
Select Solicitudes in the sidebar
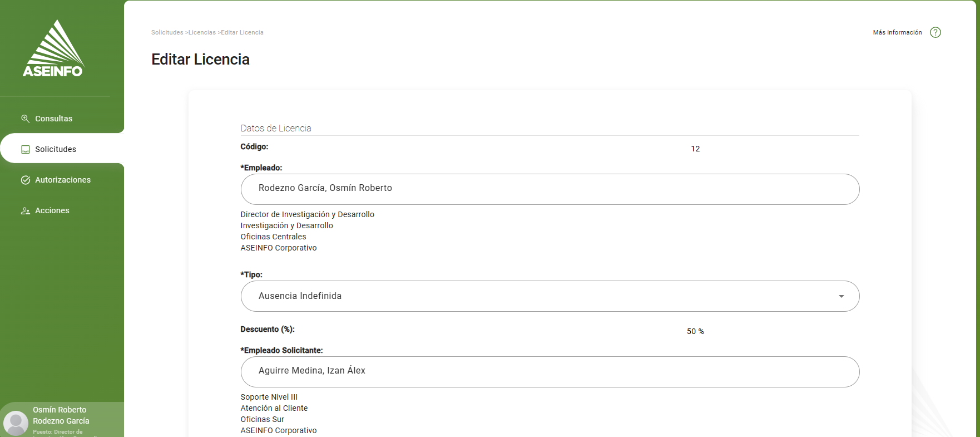tap(56, 149)
